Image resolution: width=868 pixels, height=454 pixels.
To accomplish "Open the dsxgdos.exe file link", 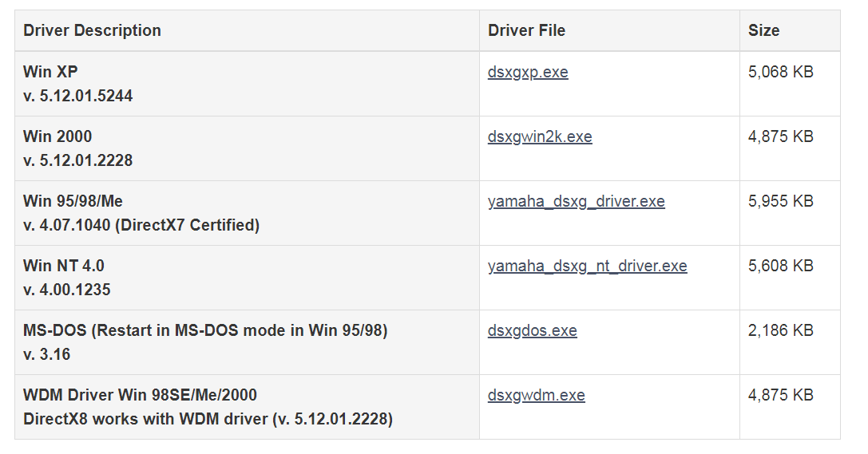I will [x=532, y=331].
